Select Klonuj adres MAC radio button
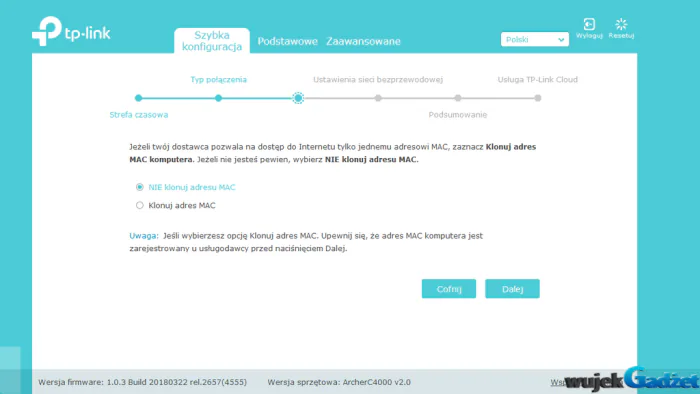Image resolution: width=700 pixels, height=394 pixels. point(140,205)
